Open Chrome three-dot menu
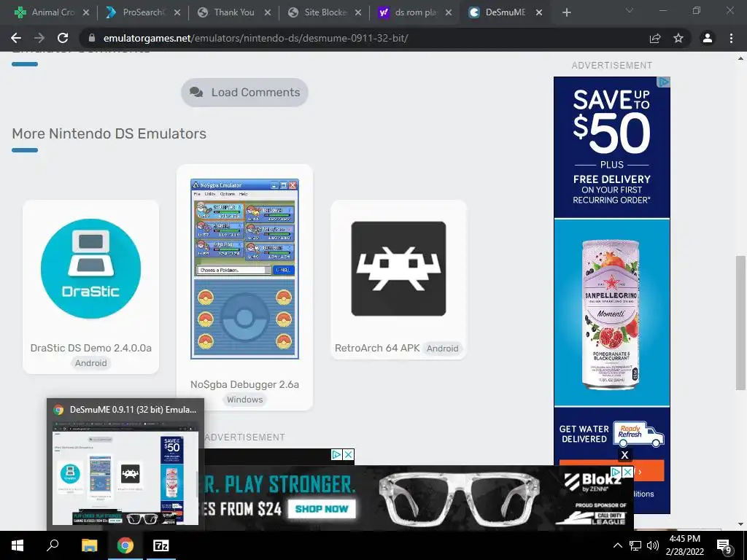 point(731,38)
